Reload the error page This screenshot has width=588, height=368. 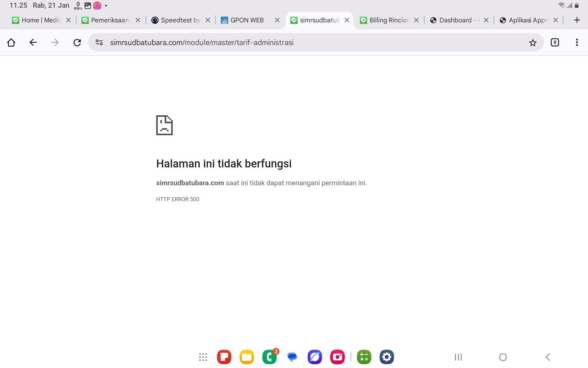[x=77, y=42]
